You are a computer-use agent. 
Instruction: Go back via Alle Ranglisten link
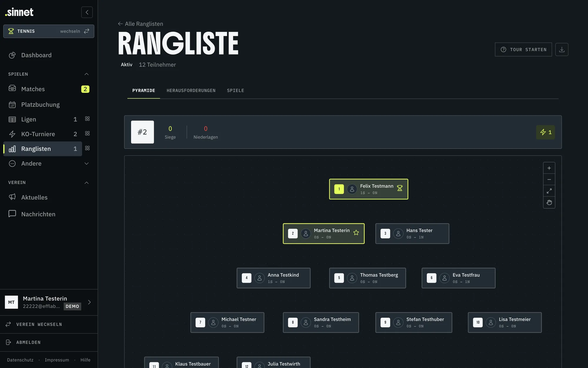click(141, 24)
